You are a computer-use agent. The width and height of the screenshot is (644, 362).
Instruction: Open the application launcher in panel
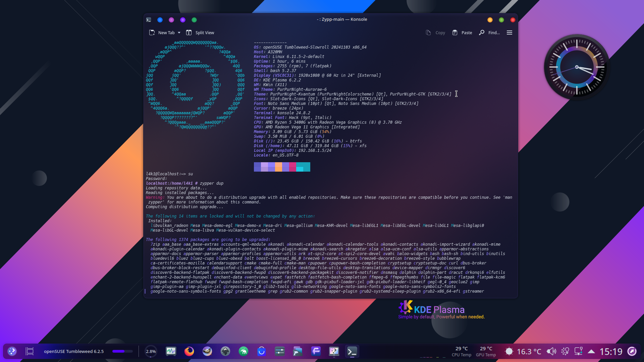[12, 351]
